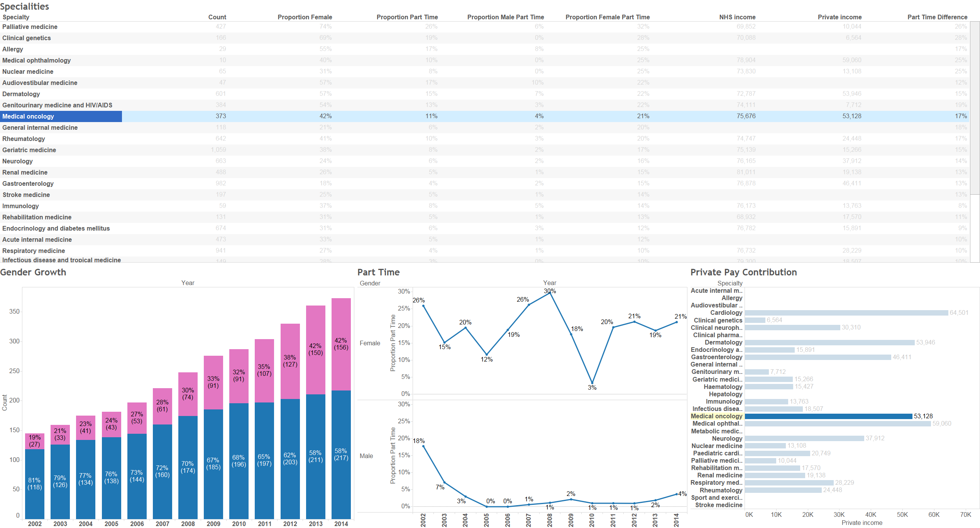Click the Count column header

217,17
